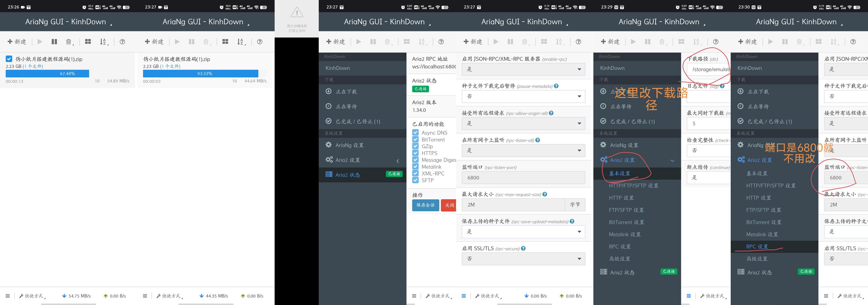
Task: Open help icon next to 最大请求大小
Action: tap(545, 194)
